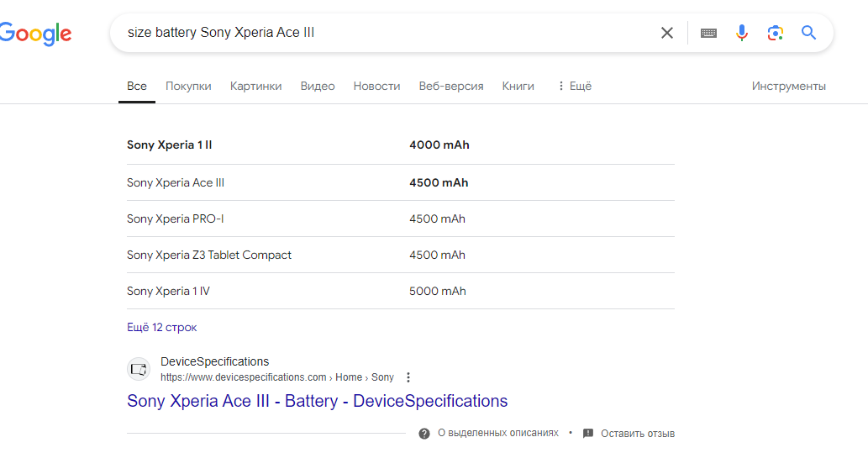Open Google Lens image search
Screen dimensions: 868x453
tap(775, 34)
